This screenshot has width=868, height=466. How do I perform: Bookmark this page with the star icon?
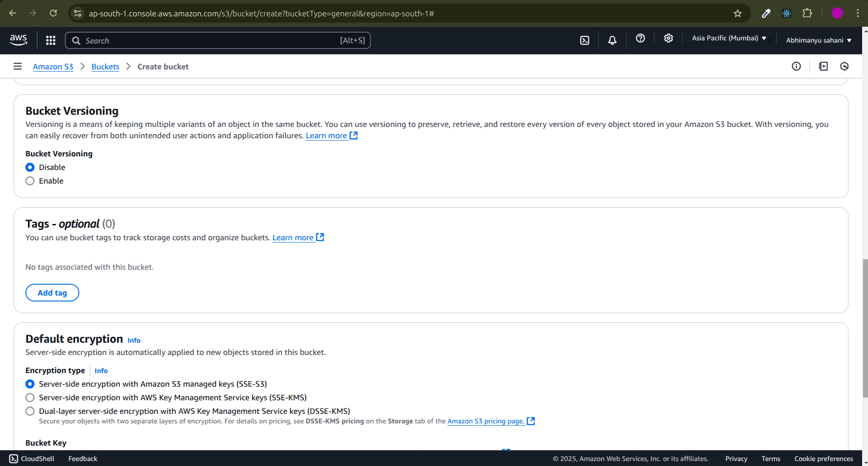738,13
